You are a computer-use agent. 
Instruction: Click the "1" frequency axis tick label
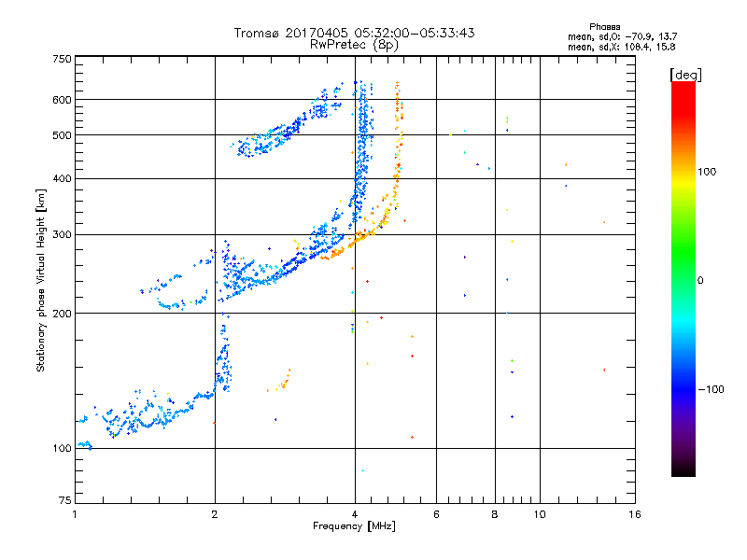click(75, 514)
